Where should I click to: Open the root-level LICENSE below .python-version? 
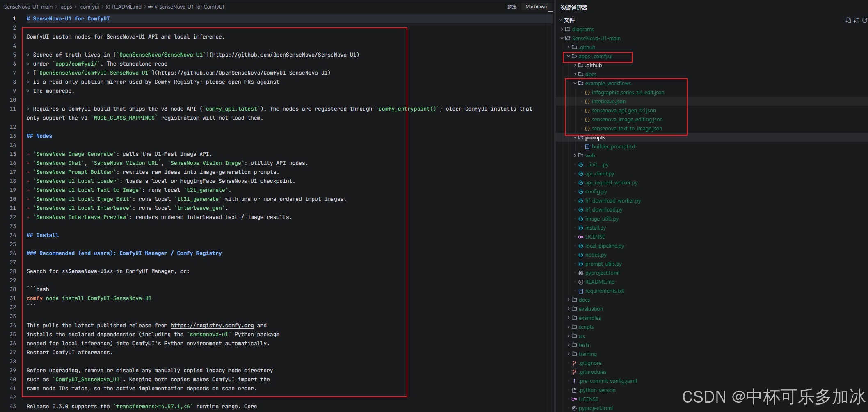tap(588, 399)
